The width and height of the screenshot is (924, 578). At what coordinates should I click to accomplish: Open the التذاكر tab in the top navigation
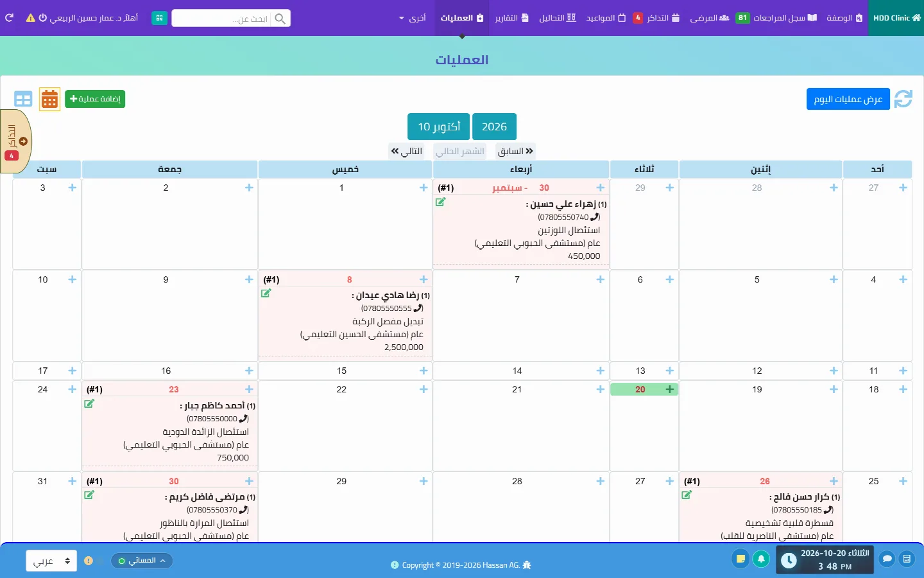tap(657, 18)
